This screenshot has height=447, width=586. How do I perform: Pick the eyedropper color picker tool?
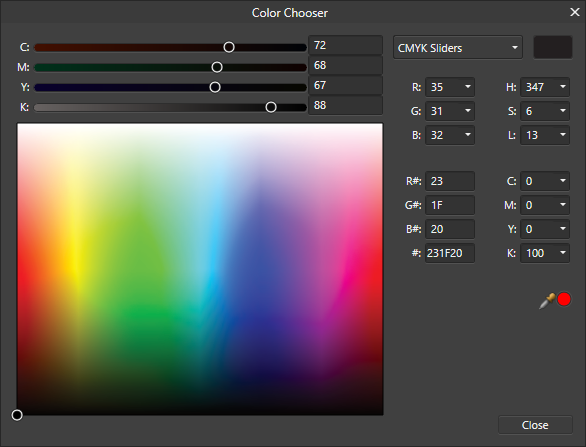547,301
